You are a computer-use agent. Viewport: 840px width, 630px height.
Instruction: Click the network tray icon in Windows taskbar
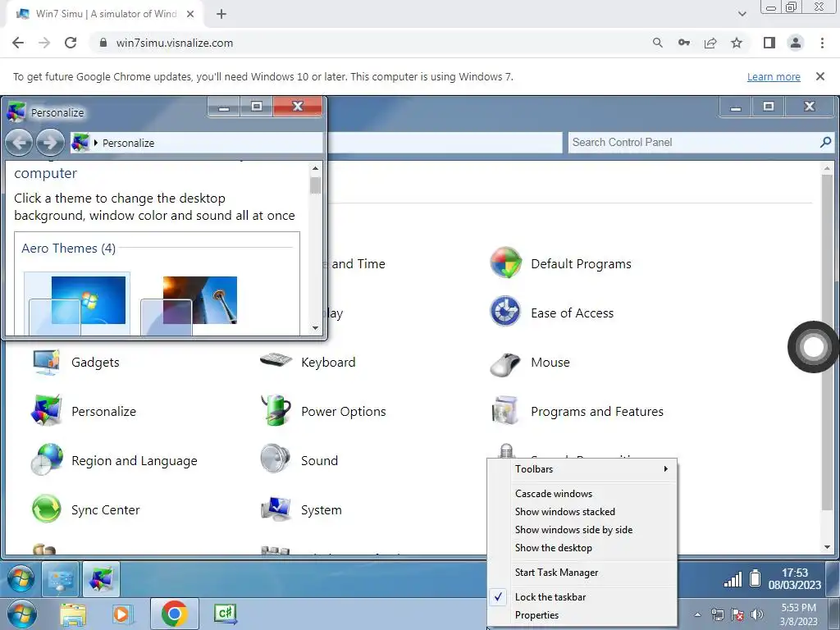[717, 614]
